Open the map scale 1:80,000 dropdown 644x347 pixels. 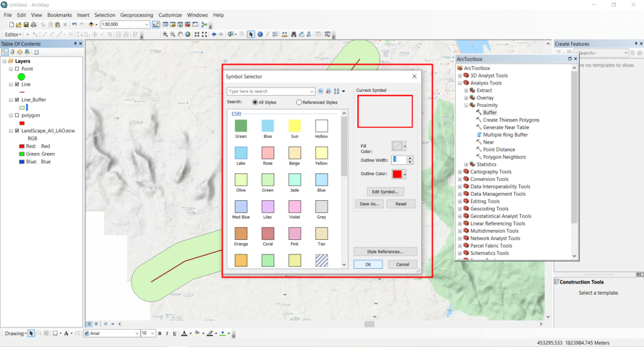pos(147,25)
